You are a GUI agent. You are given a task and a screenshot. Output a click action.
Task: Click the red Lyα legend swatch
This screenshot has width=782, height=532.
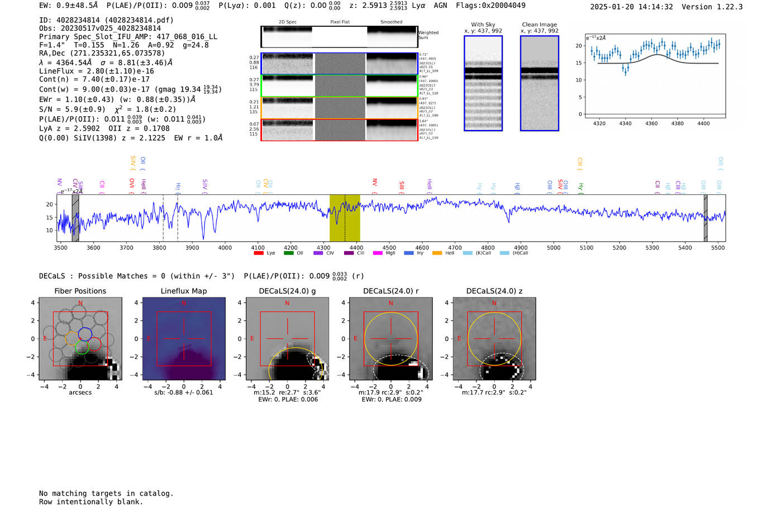[x=259, y=253]
